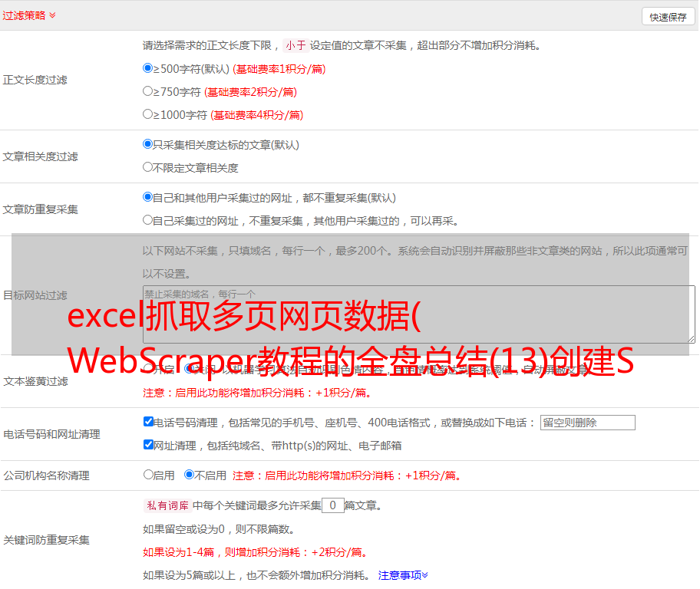Click the 文本鉴黄过滤 label

click(x=36, y=381)
